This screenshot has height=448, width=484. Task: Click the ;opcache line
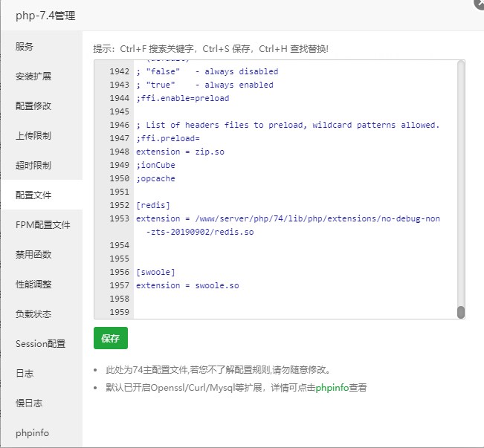(155, 178)
